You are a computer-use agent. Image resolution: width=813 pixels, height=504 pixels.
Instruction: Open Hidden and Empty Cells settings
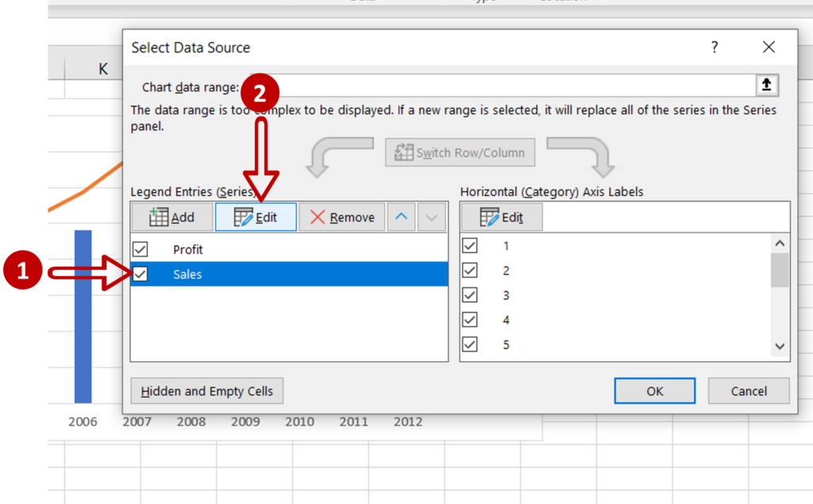(x=206, y=391)
